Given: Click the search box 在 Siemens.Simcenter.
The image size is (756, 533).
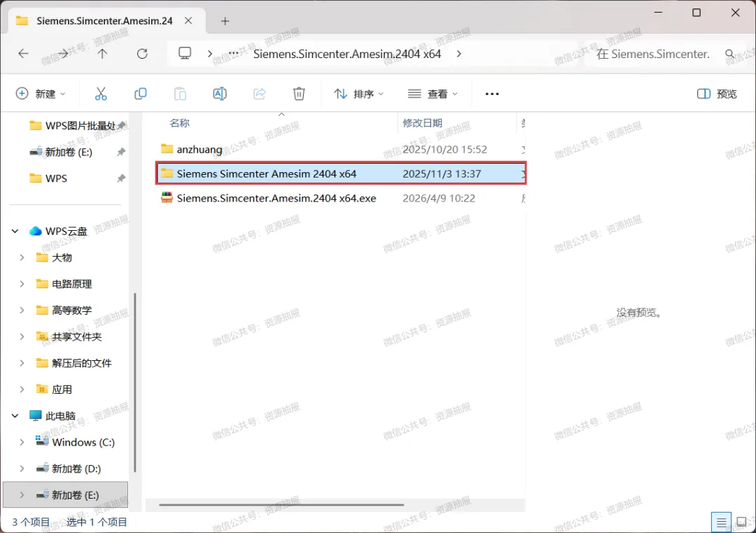Looking at the screenshot, I should [x=653, y=54].
